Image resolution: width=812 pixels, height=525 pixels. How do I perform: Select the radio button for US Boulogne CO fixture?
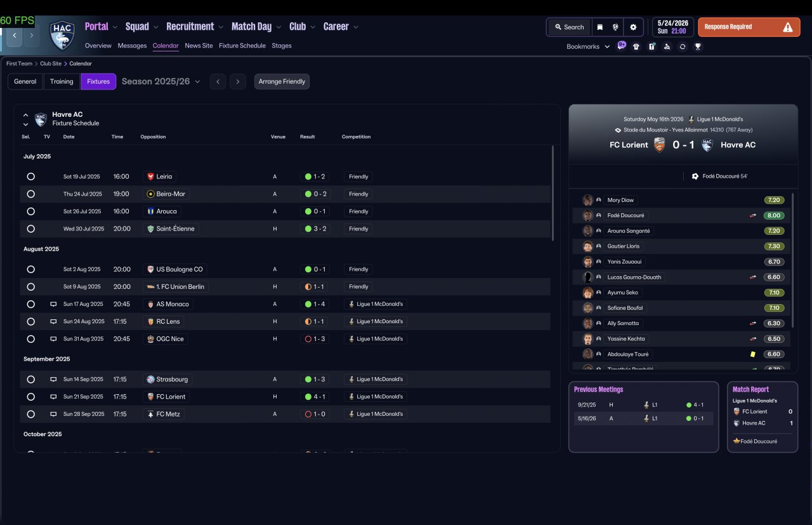pos(30,269)
